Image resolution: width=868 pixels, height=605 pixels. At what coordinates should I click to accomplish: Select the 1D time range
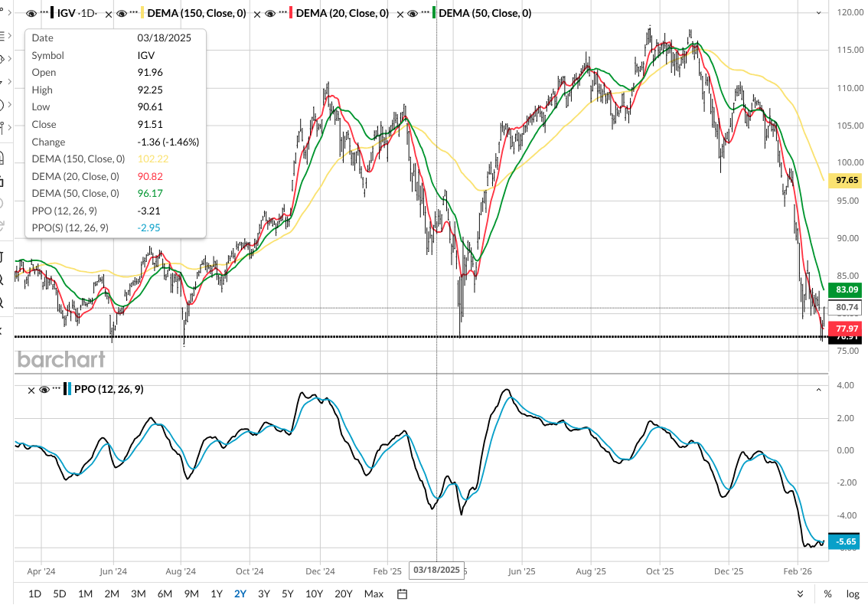click(x=34, y=594)
